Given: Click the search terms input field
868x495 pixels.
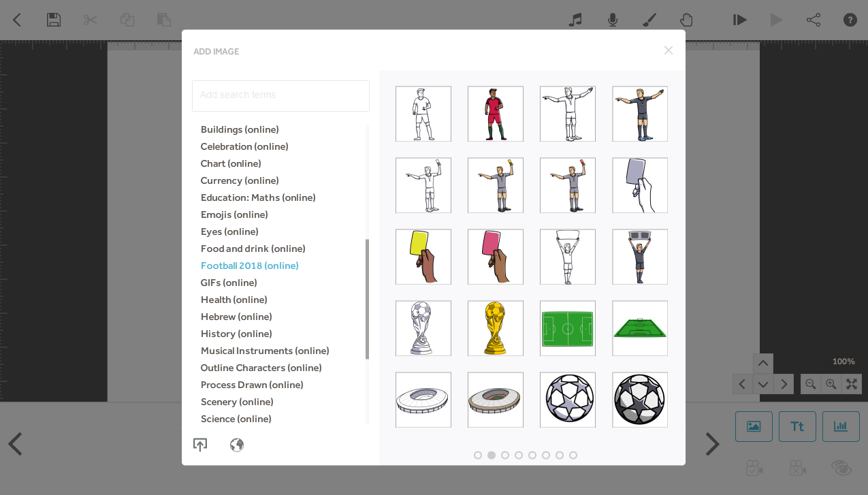Looking at the screenshot, I should [x=280, y=95].
